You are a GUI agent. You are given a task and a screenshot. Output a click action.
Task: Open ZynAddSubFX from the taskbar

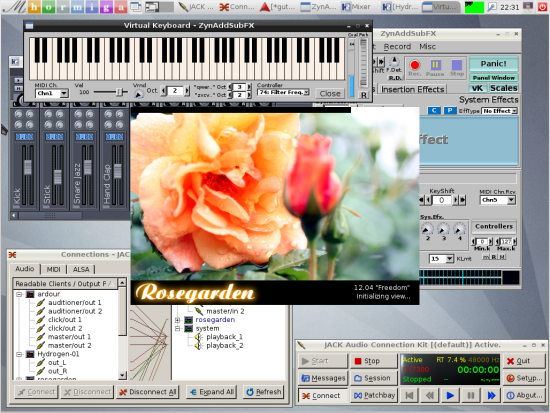click(318, 7)
